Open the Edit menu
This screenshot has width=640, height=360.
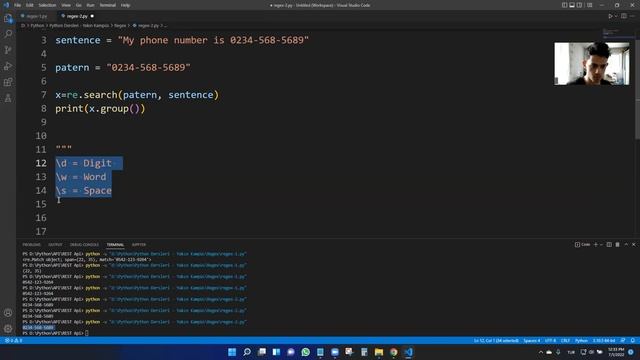click(x=29, y=5)
